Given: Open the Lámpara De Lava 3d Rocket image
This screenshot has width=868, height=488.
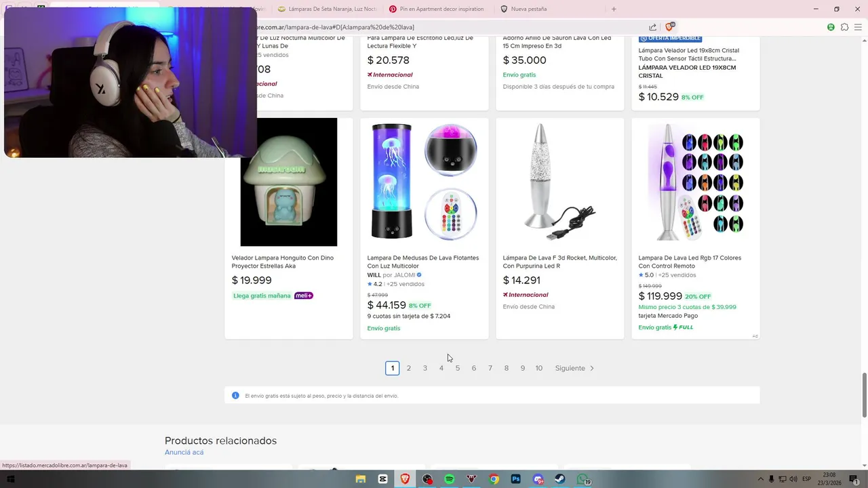Looking at the screenshot, I should [560, 182].
